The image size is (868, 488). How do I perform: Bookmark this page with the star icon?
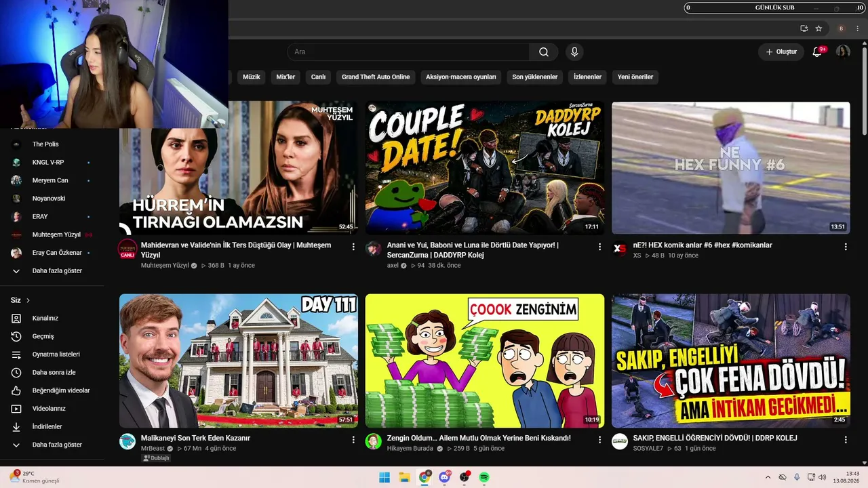click(x=818, y=28)
